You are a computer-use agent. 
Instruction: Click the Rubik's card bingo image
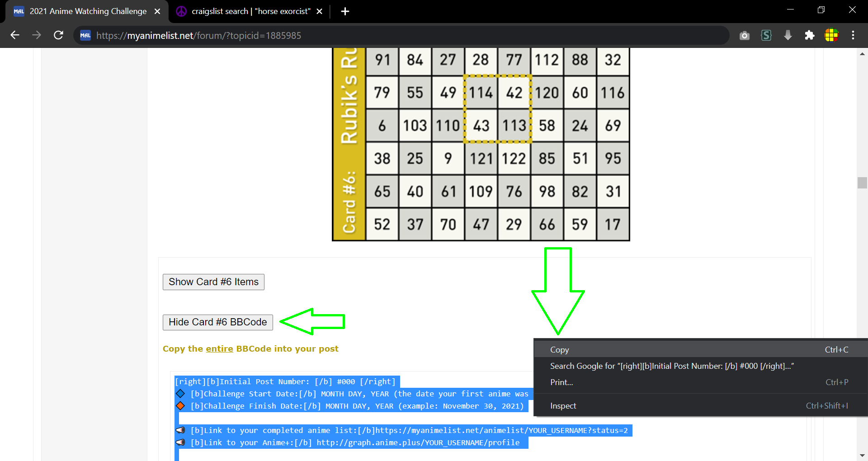click(x=481, y=144)
